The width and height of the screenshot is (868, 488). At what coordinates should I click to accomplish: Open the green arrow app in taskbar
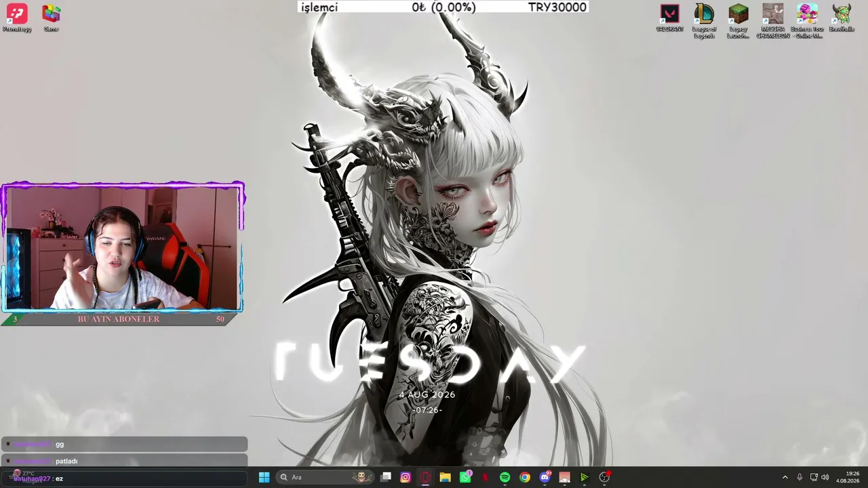pyautogui.click(x=584, y=477)
